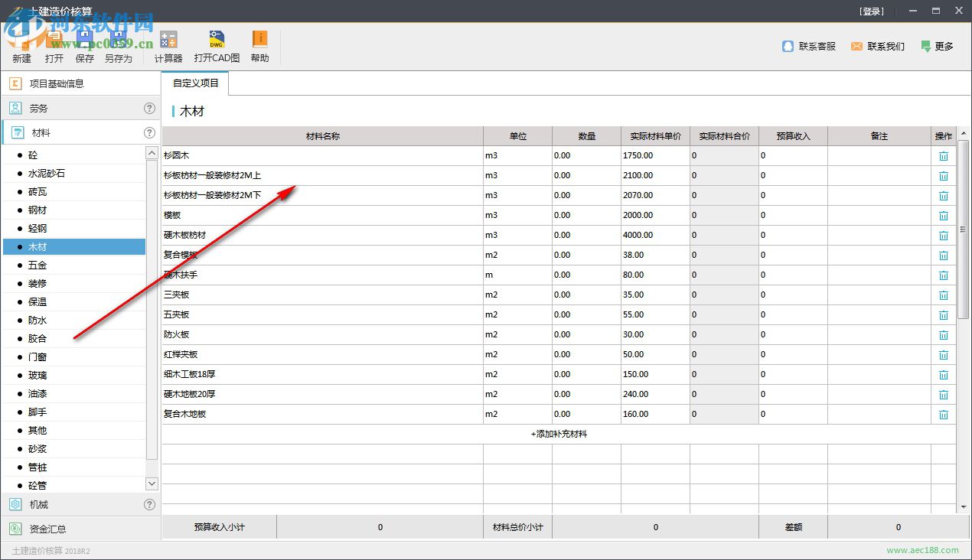
Task: Open the 计算器 calculator tool
Action: point(168,41)
